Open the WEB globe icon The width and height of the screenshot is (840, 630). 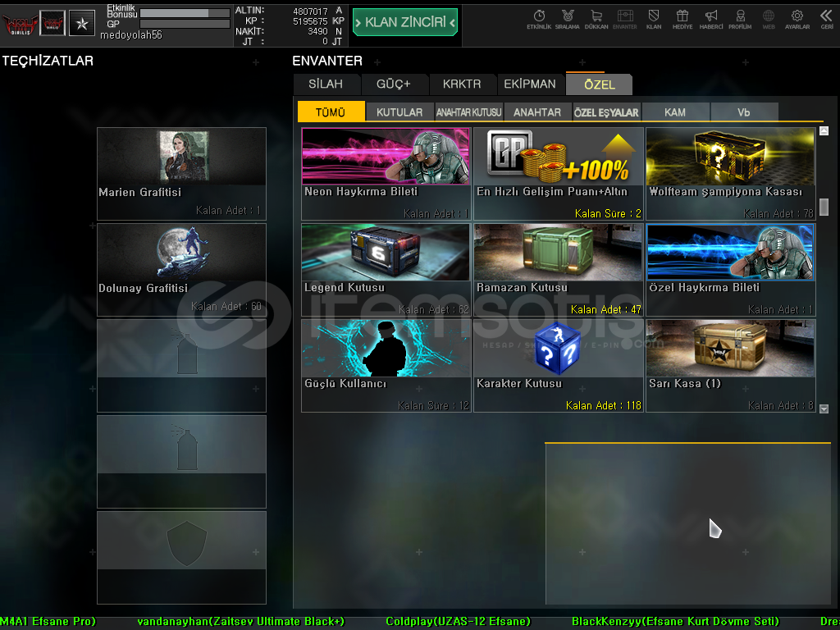769,20
